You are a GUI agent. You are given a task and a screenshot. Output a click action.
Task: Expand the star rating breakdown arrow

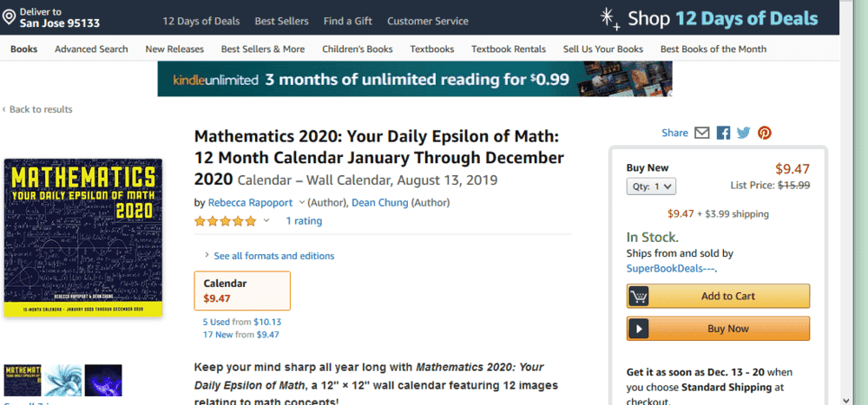[266, 221]
